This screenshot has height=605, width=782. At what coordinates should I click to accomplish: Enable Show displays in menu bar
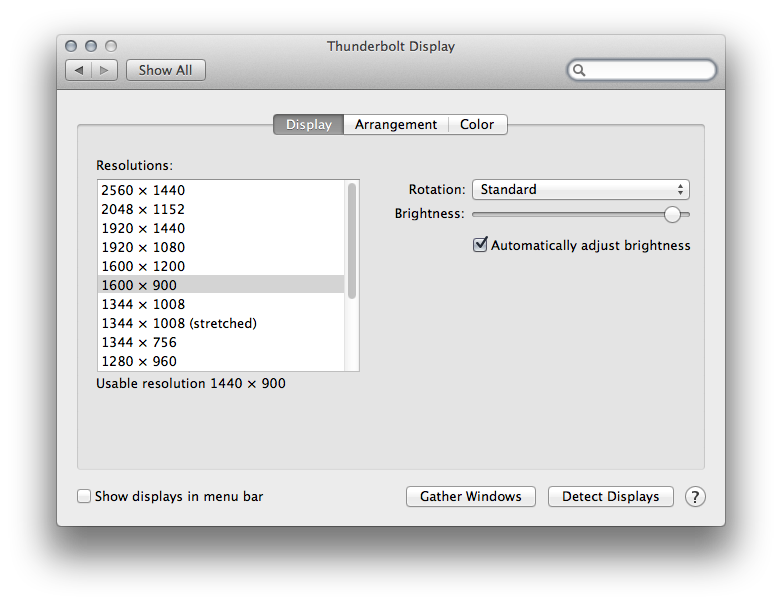84,496
